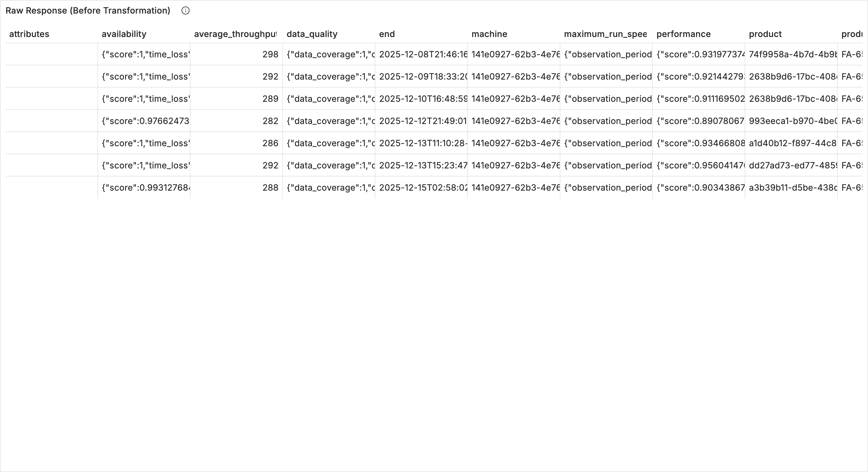
Task: Click the average_throughput column header
Action: click(235, 34)
